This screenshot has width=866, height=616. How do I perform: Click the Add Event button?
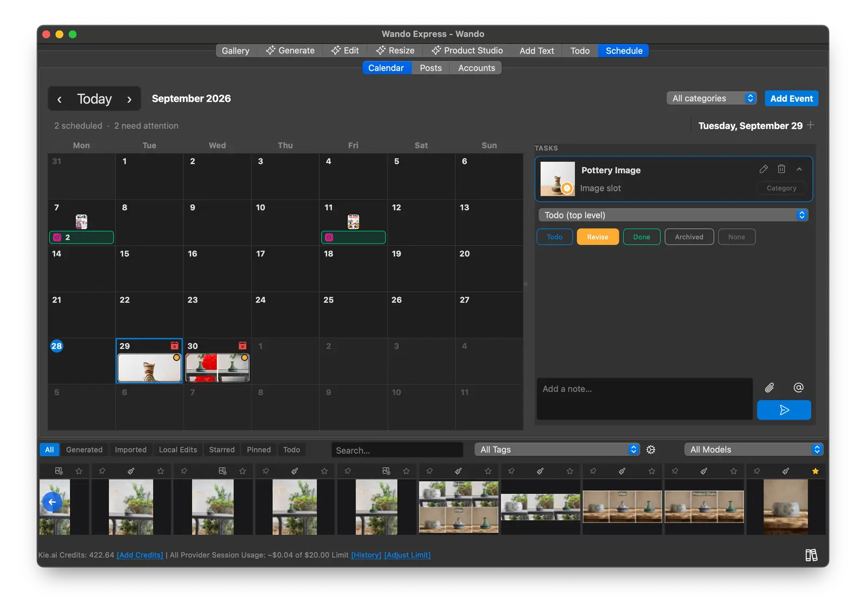(x=791, y=99)
